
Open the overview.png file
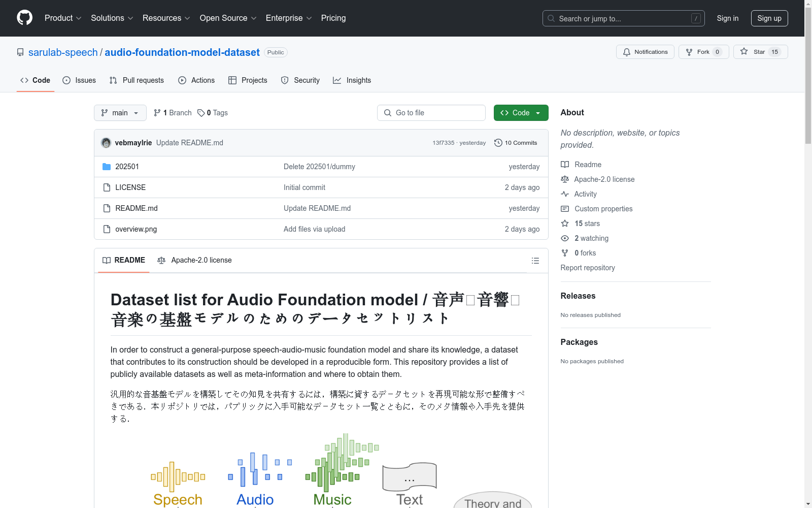136,229
